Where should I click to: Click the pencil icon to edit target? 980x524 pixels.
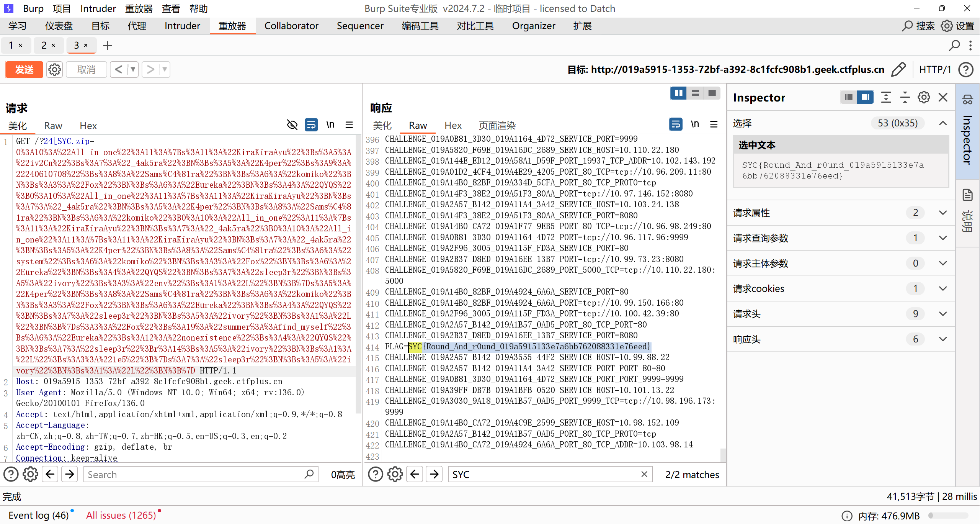(898, 70)
